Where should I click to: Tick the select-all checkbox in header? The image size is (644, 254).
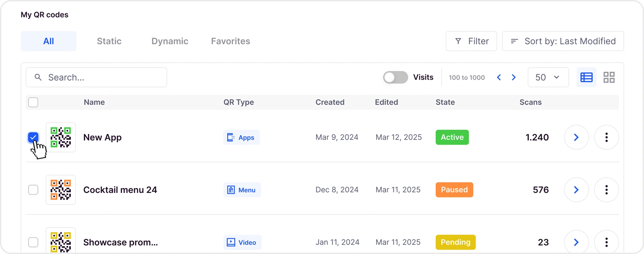point(33,102)
